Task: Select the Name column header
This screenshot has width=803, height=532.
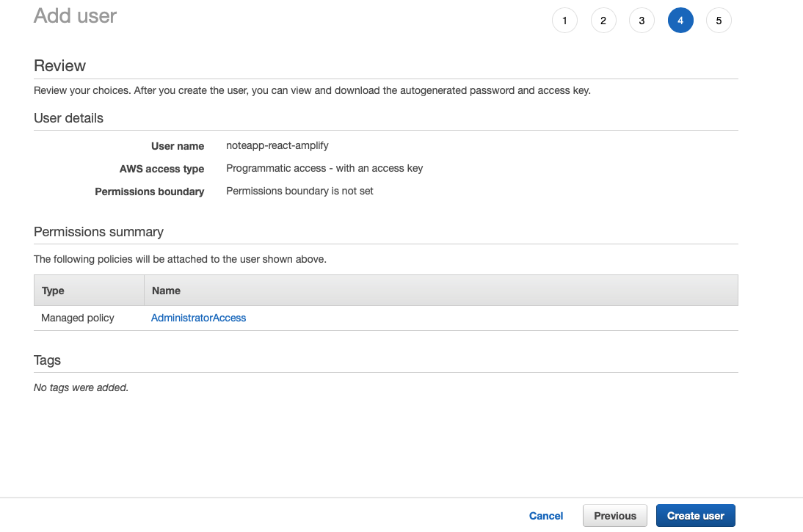Action: coord(166,290)
